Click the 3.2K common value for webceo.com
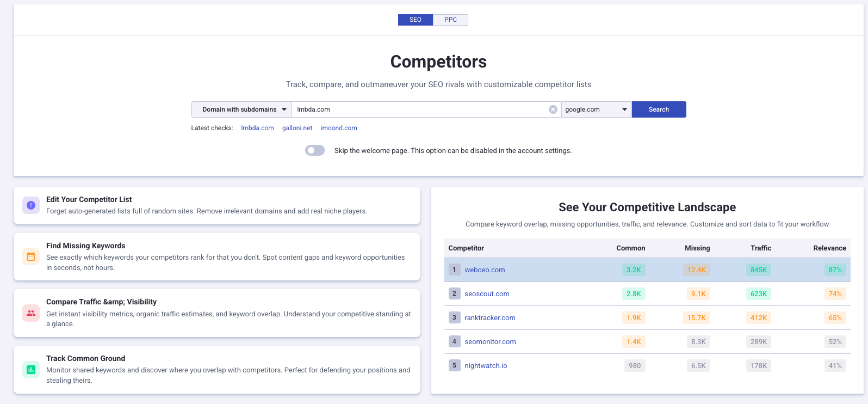 coord(634,270)
